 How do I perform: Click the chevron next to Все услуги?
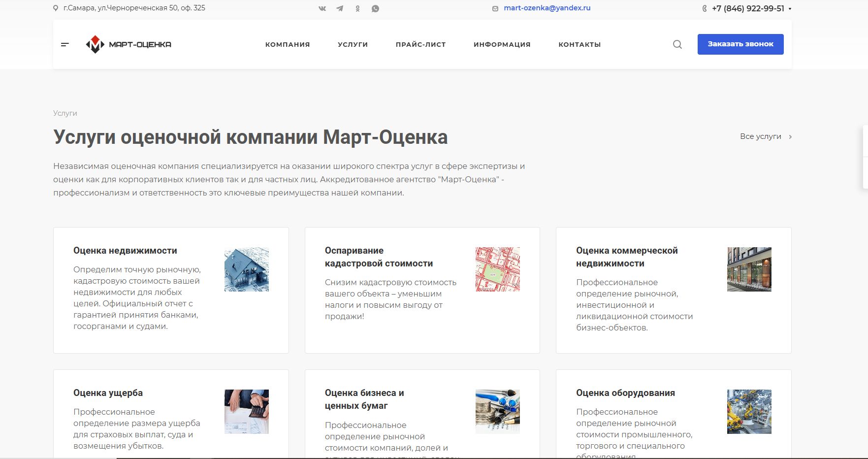click(x=790, y=137)
